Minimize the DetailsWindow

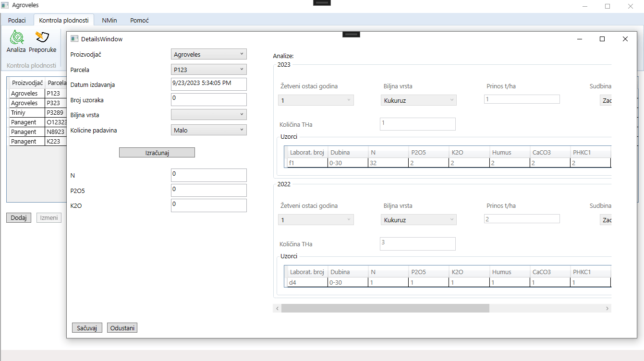(580, 39)
